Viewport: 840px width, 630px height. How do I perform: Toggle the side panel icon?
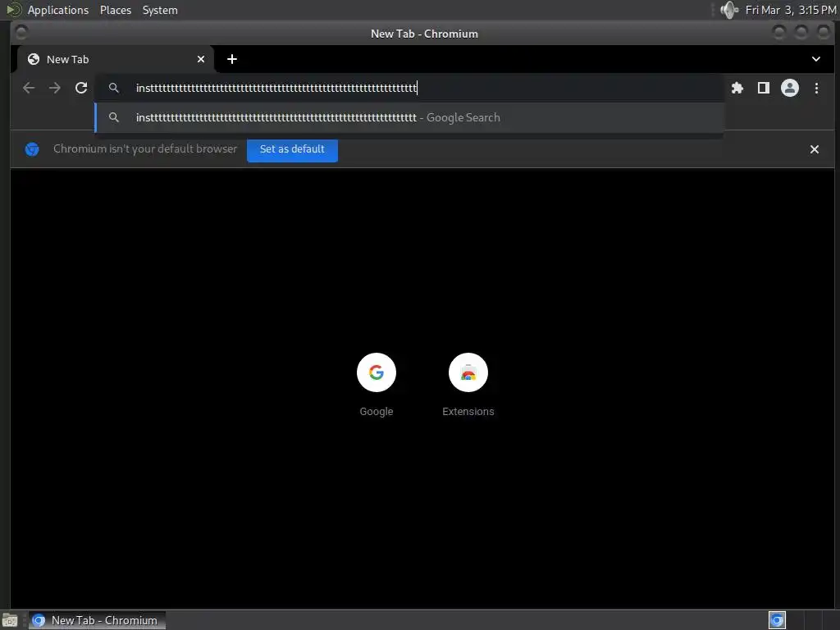pos(764,88)
